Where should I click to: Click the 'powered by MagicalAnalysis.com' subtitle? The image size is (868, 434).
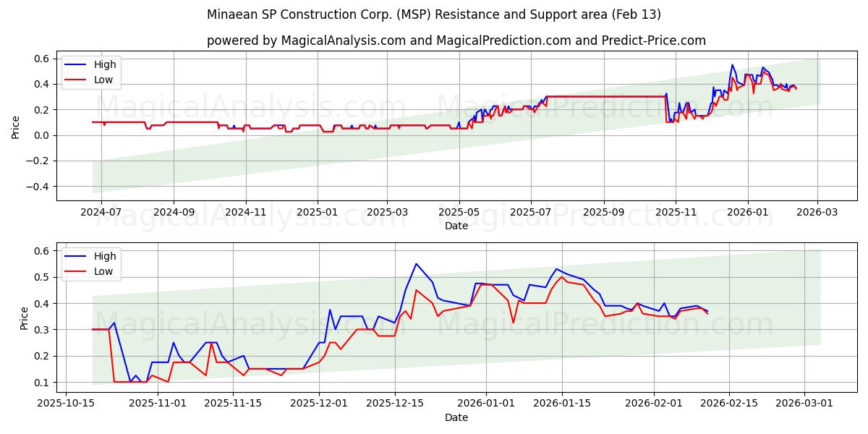point(456,41)
